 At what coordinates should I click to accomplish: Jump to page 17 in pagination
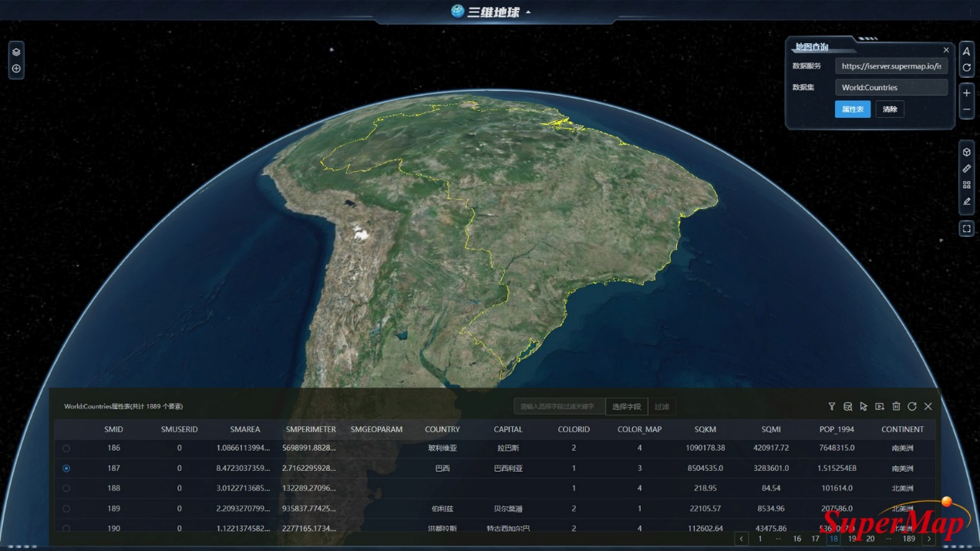coord(815,539)
